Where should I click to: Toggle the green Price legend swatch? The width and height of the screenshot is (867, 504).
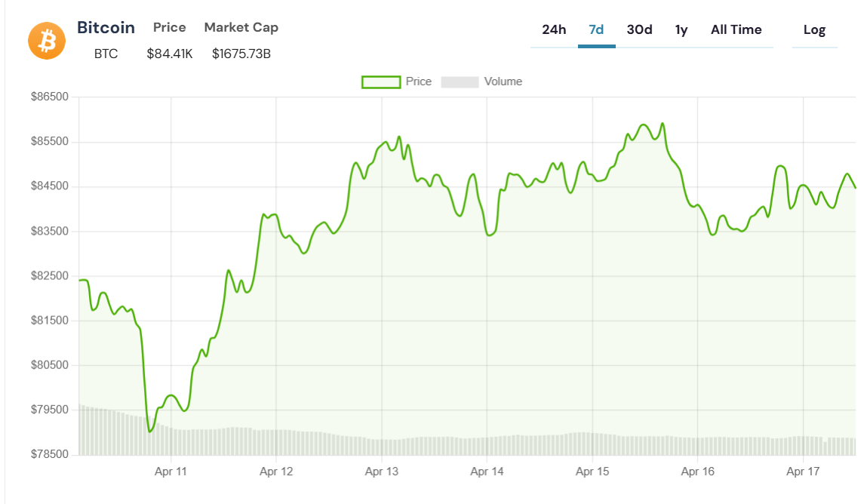(381, 82)
